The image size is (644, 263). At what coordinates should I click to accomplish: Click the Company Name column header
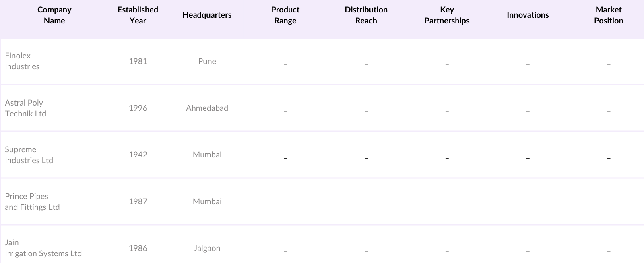tap(54, 15)
